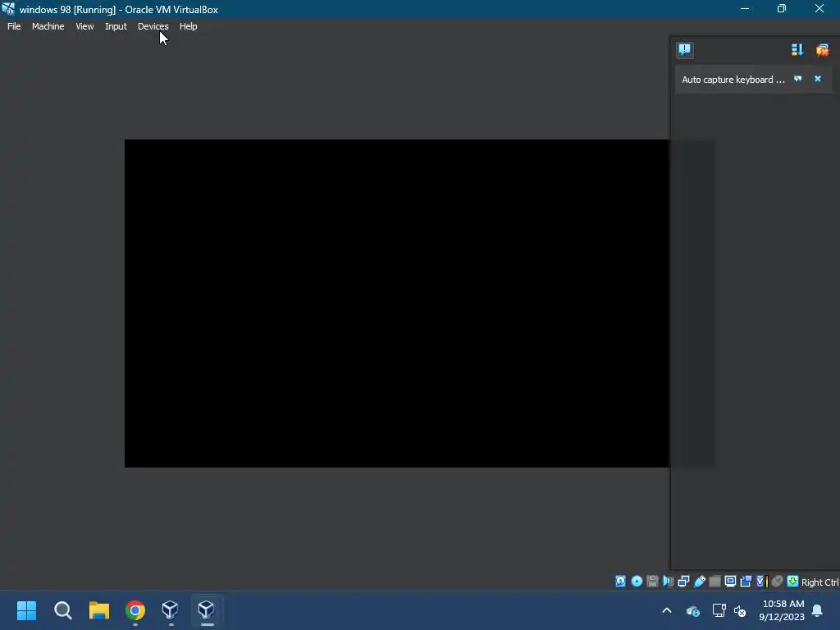Click the display indicator in the status bar
The image size is (840, 630).
coord(730,582)
